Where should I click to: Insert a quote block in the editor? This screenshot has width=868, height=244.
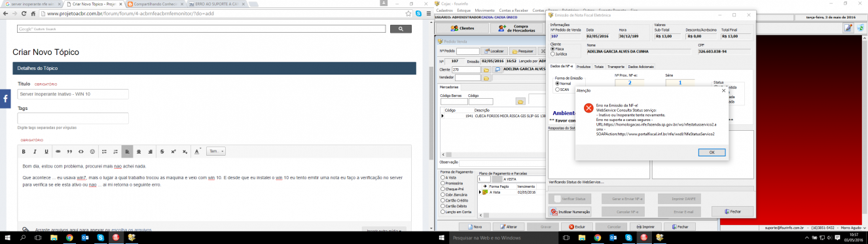click(69, 151)
